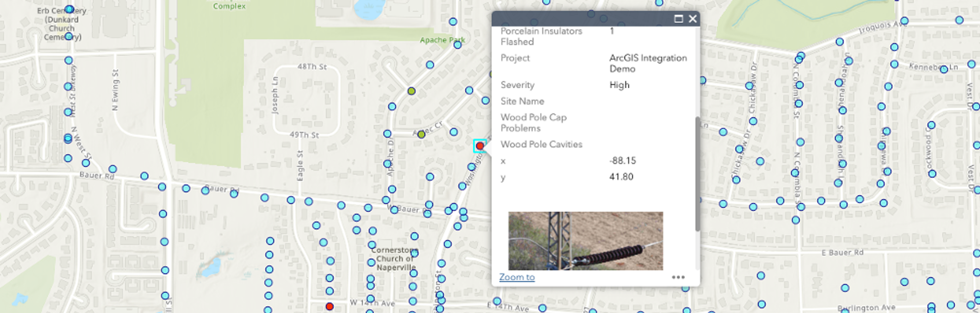Viewport: 980px width, 313px height.
Task: Click the Zoom to link
Action: click(x=517, y=277)
